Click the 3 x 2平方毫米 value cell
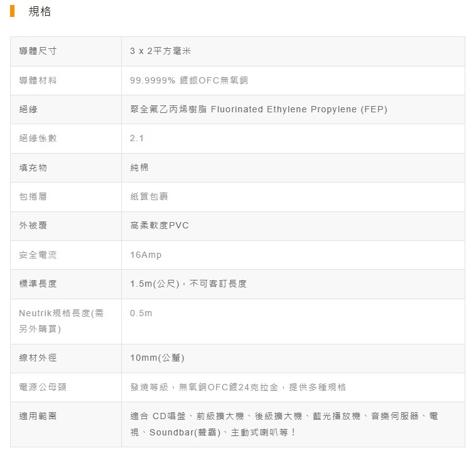This screenshot has width=476, height=458. pyautogui.click(x=160, y=51)
